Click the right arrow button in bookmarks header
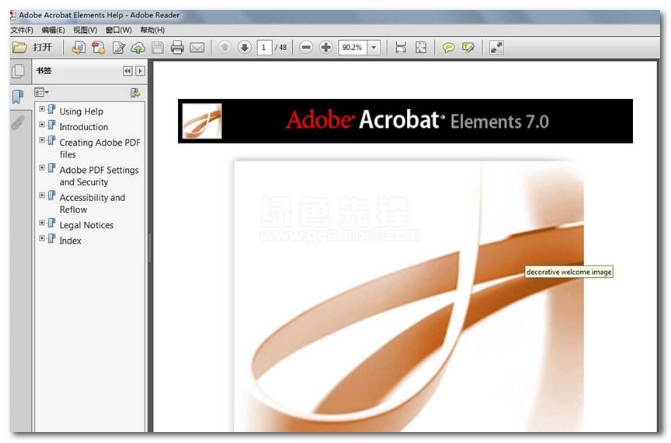Image resolution: width=671 pixels, height=443 pixels. coord(140,71)
